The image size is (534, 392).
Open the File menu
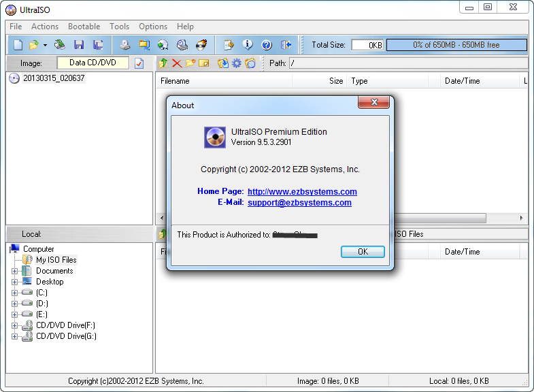tap(16, 27)
